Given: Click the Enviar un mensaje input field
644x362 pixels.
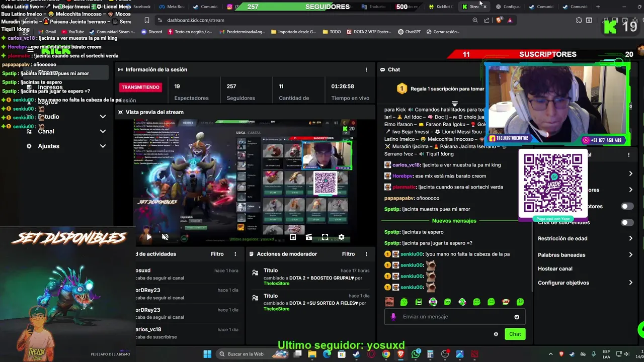Looking at the screenshot, I should (455, 317).
